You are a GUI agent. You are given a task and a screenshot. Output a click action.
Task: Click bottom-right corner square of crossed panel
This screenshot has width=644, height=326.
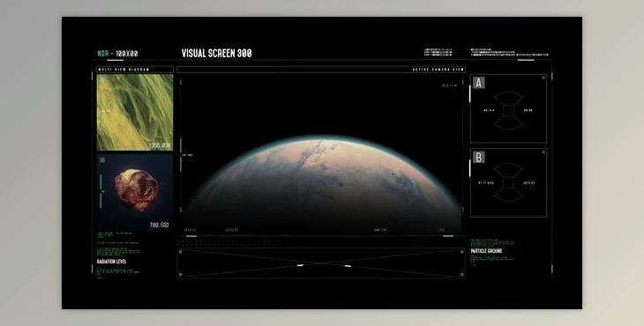pos(462,274)
